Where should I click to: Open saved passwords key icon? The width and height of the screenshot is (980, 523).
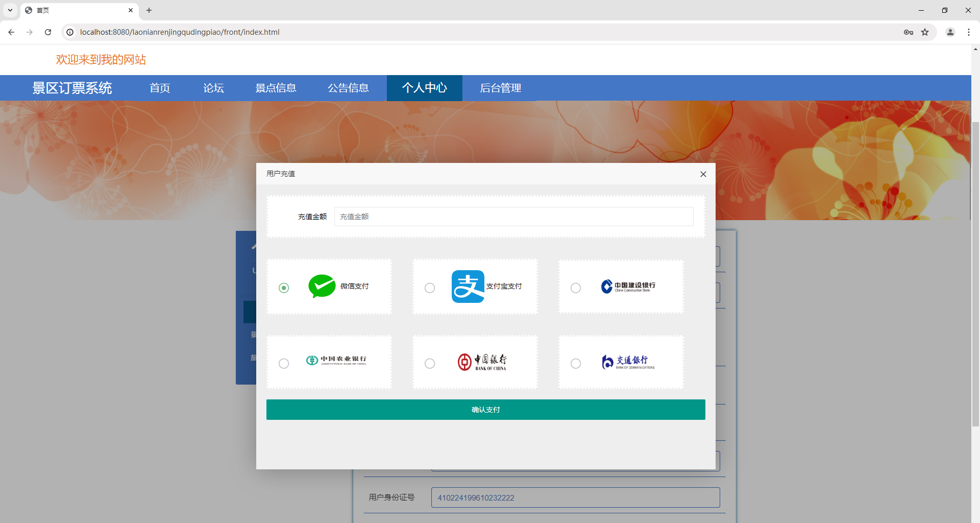click(909, 32)
